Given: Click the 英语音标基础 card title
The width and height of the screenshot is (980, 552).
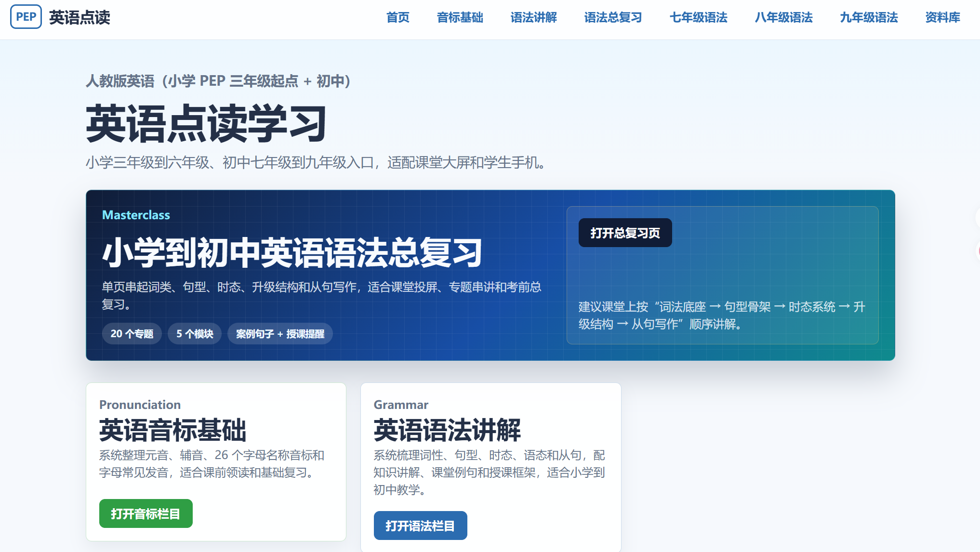Looking at the screenshot, I should click(x=173, y=430).
